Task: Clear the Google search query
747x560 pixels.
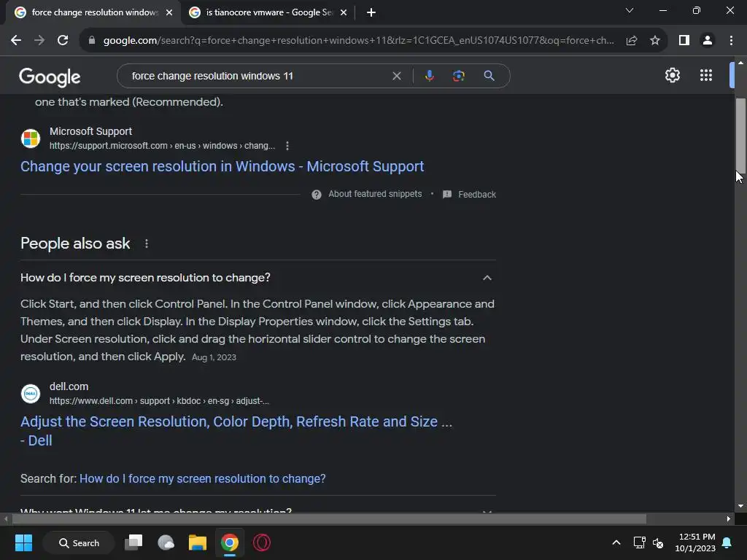Action: pyautogui.click(x=396, y=76)
